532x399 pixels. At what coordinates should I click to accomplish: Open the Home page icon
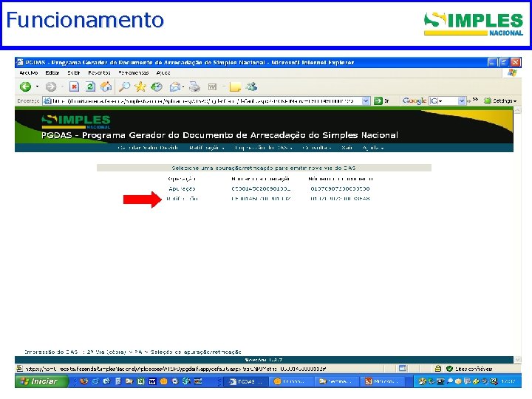(x=106, y=87)
